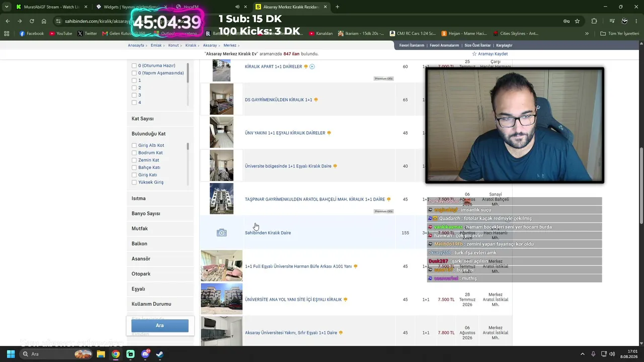644x362 pixels.
Task: Open the 'Favori Aramalarım' menu item
Action: tap(444, 45)
